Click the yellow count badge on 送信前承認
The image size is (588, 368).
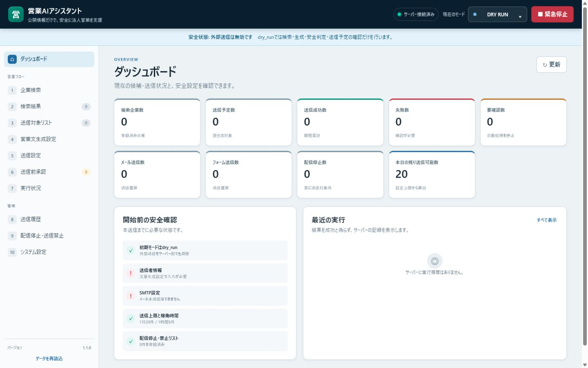(x=86, y=172)
